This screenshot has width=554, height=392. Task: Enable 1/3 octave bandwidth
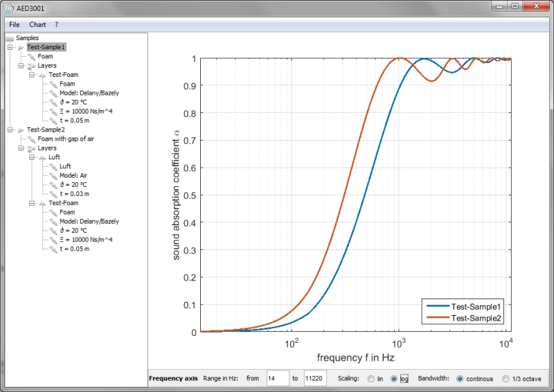(506, 379)
